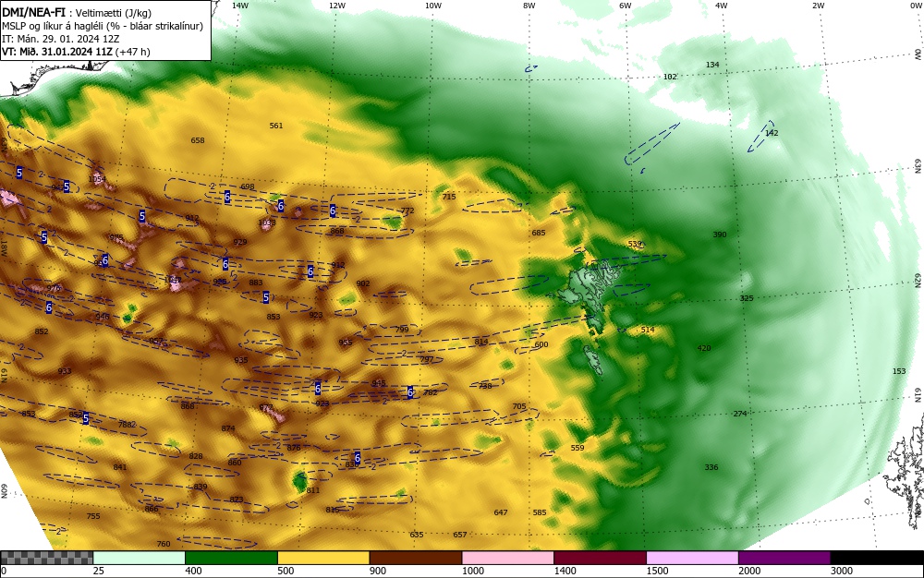Click the black legend swatch above 3000

pyautogui.click(x=877, y=558)
